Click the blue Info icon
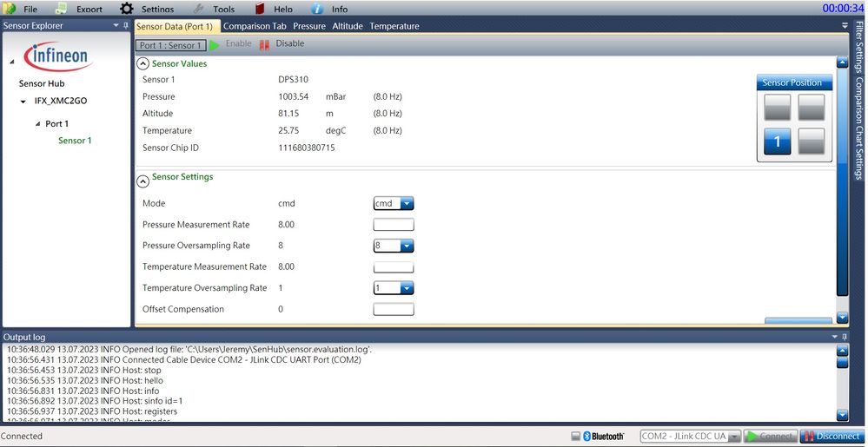Viewport: 868px width, 447px height. (x=318, y=9)
